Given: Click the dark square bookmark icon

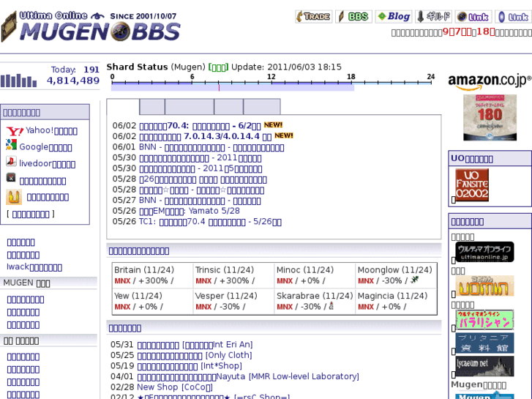Looking at the screenshot, I should 11,178.
